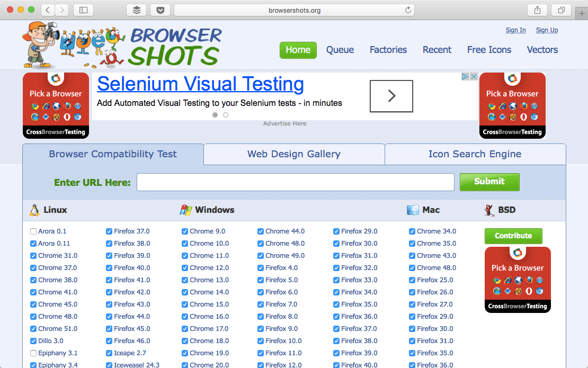Click the Sign In link
Viewport: 588px width, 368px height.
point(515,30)
